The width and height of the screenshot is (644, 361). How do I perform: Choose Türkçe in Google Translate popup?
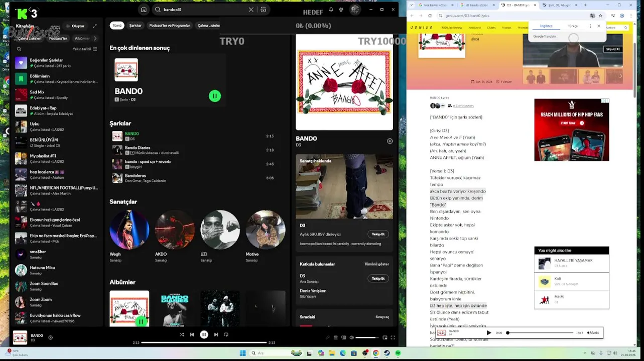point(573,26)
